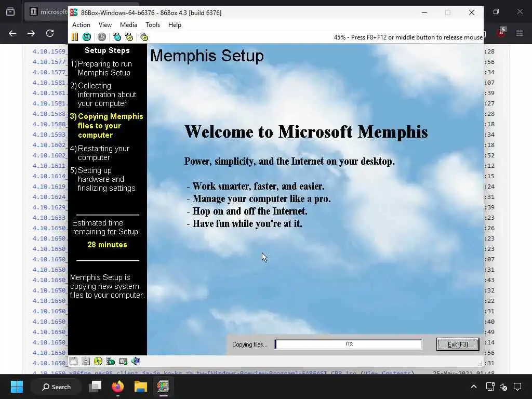Click the 86Box title bar text

click(151, 13)
